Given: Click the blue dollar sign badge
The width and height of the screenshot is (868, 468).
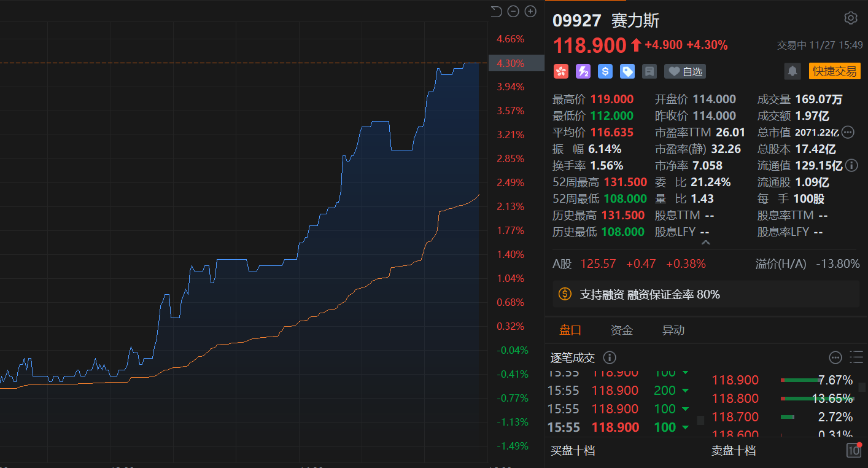Looking at the screenshot, I should pyautogui.click(x=605, y=71).
